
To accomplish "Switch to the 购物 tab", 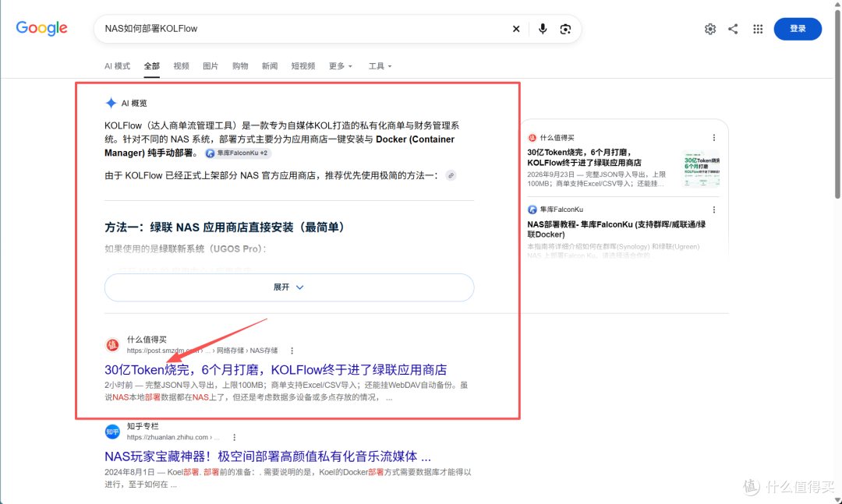I will pyautogui.click(x=240, y=66).
